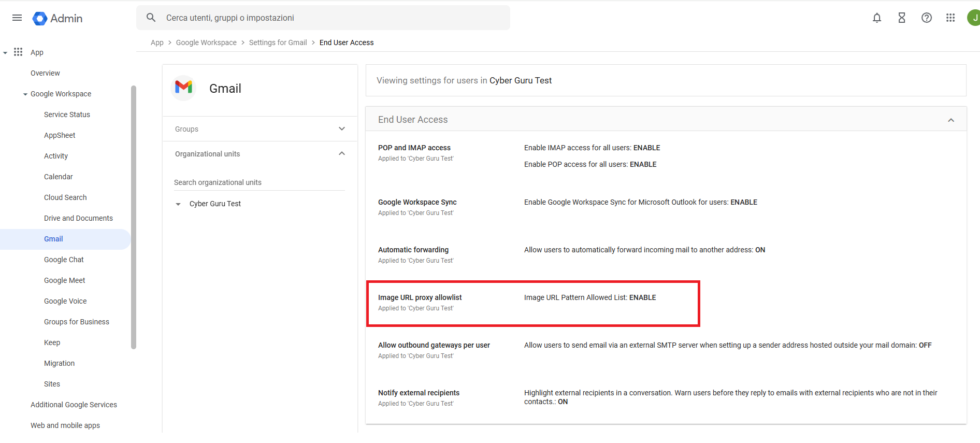Open Drive and Documents settings

click(78, 218)
